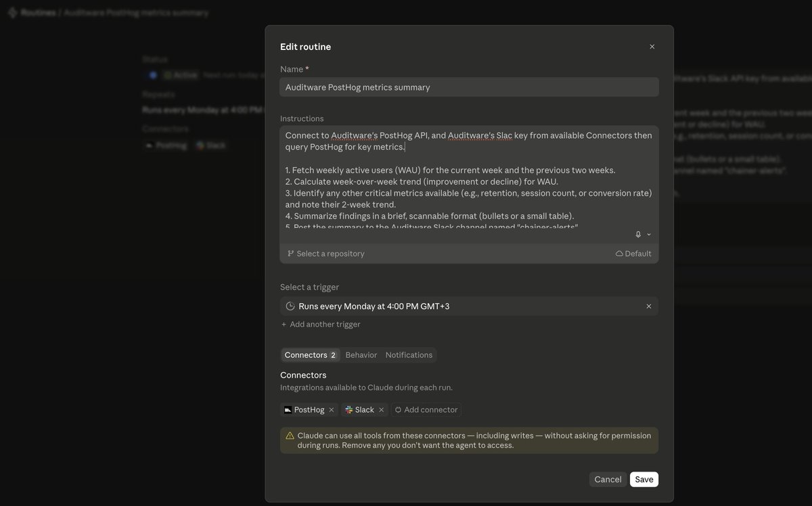Edit the routine Name field
This screenshot has width=812, height=506.
click(x=469, y=87)
